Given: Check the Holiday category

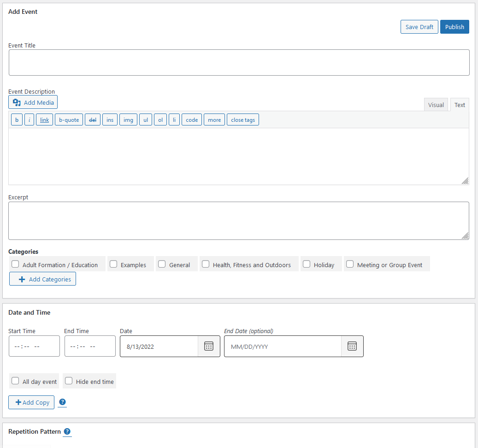Looking at the screenshot, I should 307,264.
